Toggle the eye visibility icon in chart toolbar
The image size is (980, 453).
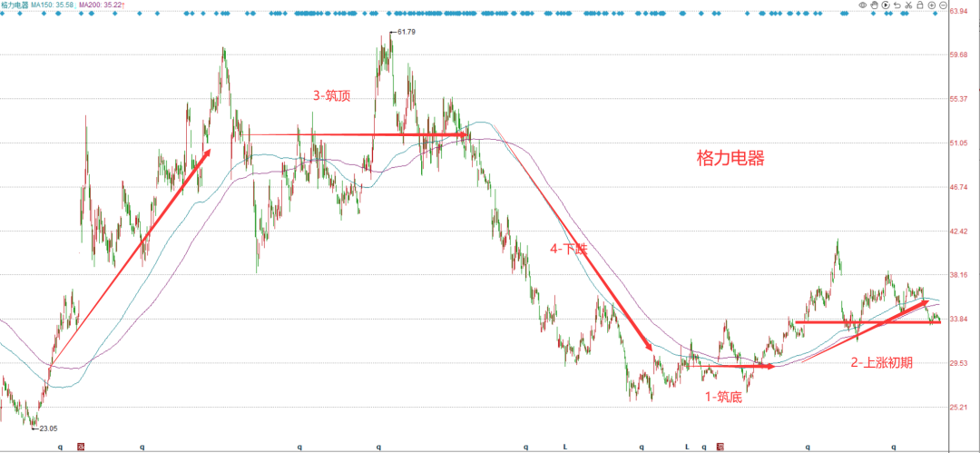coord(863,5)
